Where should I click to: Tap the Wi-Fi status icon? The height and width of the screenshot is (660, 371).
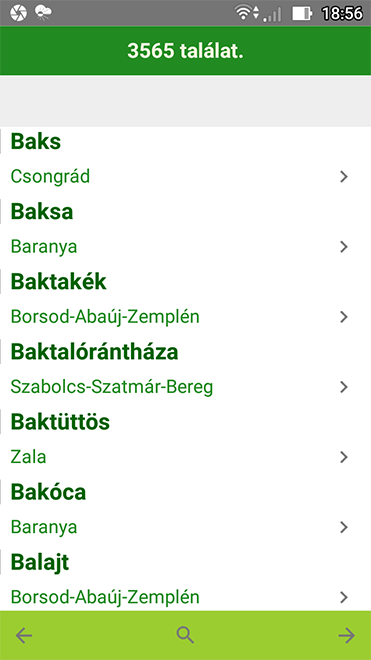(x=247, y=13)
